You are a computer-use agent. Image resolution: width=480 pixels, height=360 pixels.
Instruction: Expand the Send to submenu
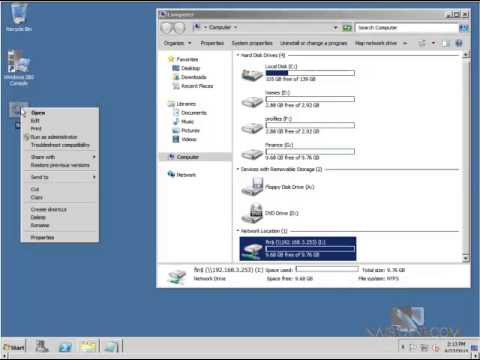(x=60, y=177)
